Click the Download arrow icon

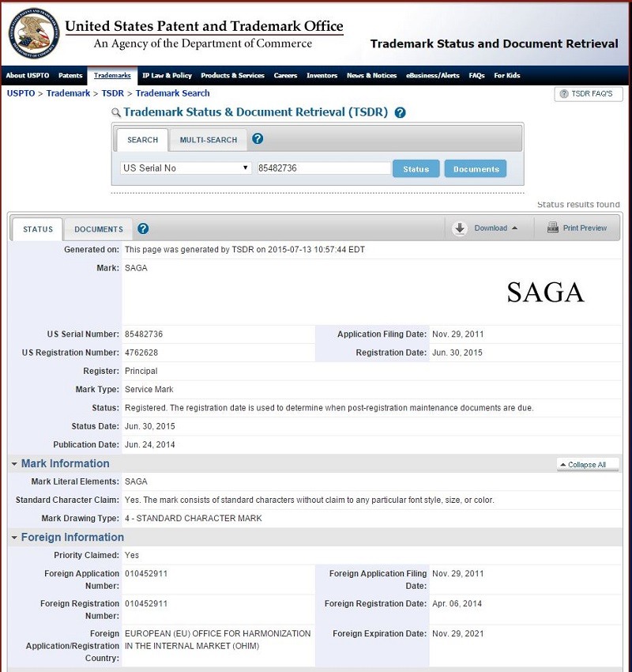[x=460, y=228]
